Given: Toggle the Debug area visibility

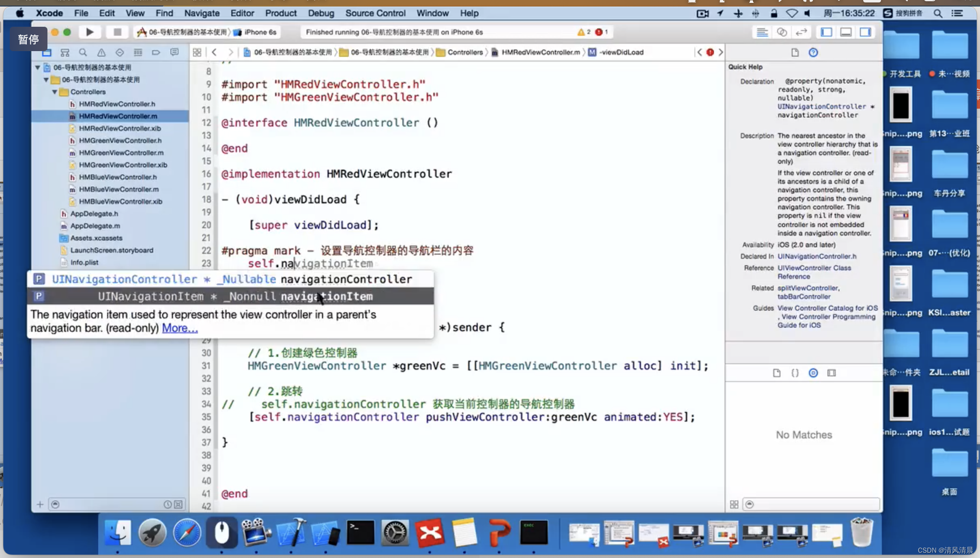Looking at the screenshot, I should pos(846,32).
